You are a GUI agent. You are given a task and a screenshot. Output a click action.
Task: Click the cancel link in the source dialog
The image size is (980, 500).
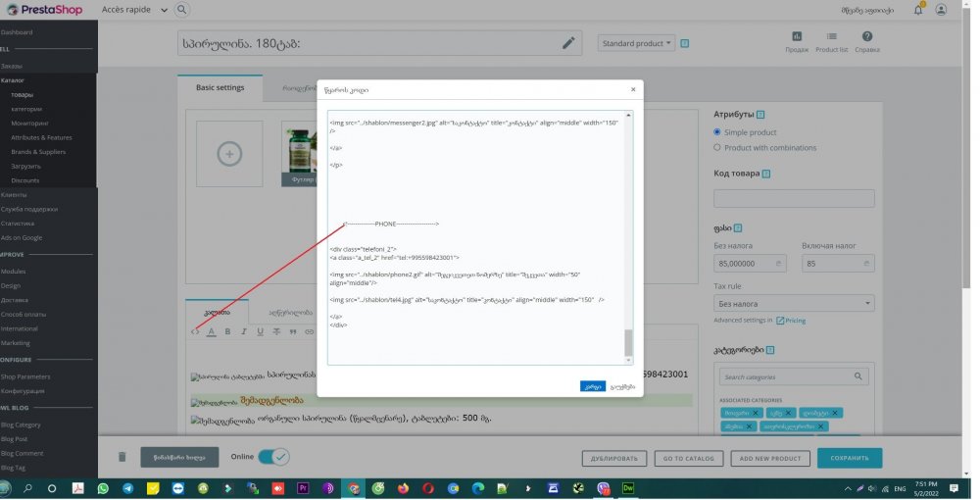pos(622,387)
